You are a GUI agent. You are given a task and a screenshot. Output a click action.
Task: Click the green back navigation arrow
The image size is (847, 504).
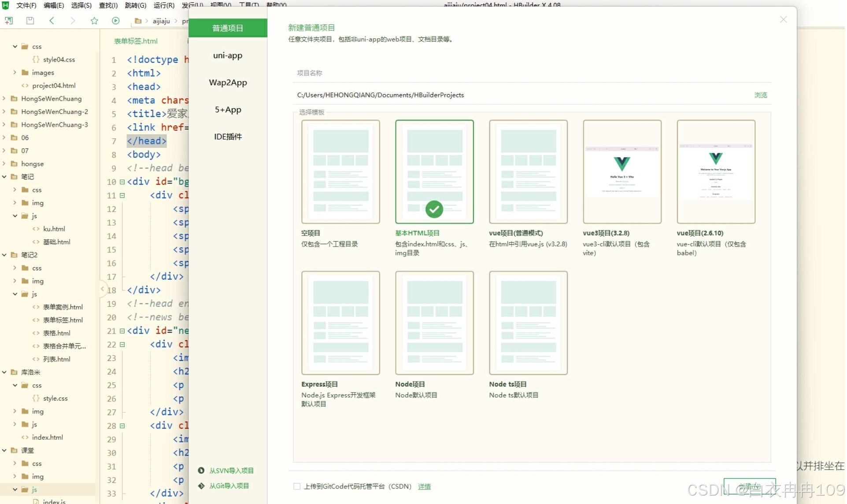(52, 21)
